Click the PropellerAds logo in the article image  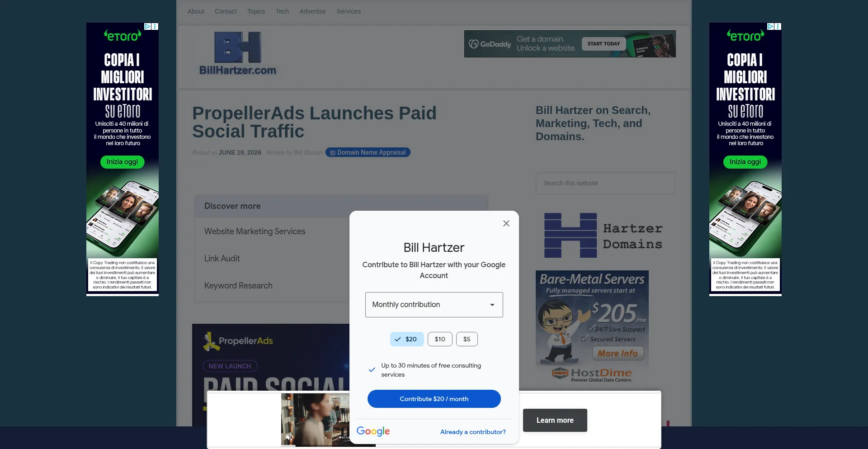click(x=238, y=341)
